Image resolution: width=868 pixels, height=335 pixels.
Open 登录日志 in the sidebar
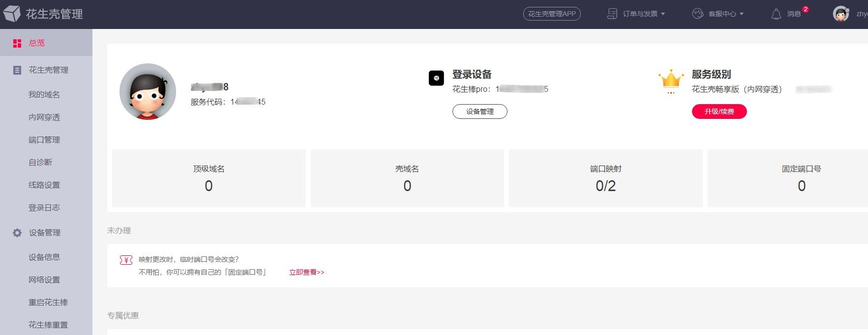point(44,207)
